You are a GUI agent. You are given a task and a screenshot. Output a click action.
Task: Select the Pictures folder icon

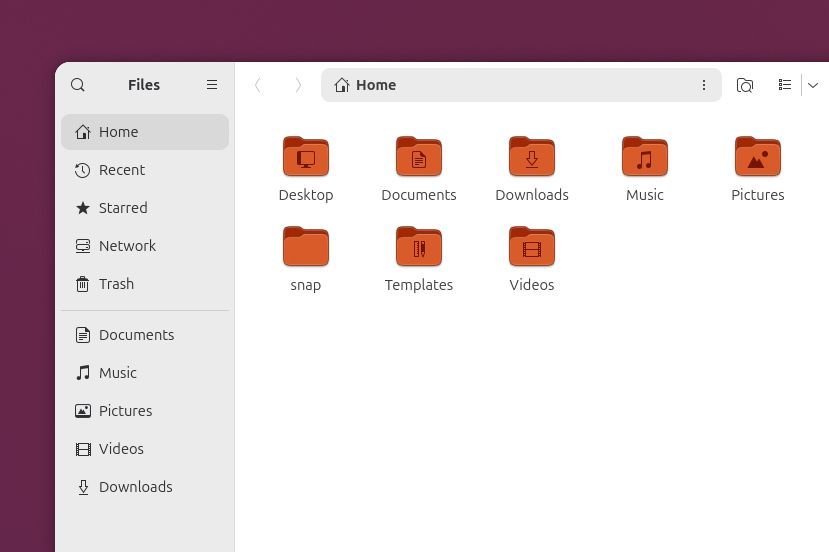point(758,158)
